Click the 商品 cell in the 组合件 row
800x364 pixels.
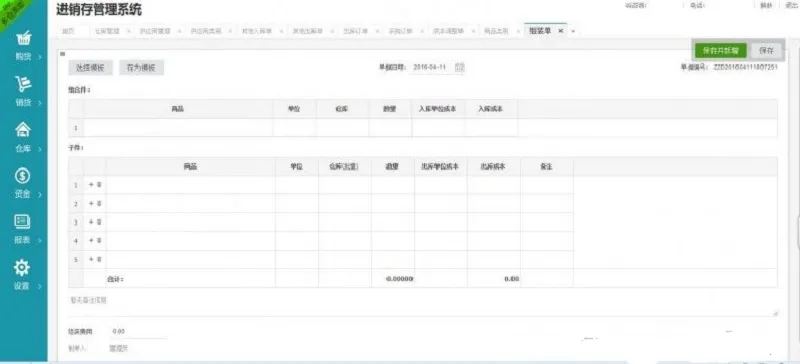point(178,128)
